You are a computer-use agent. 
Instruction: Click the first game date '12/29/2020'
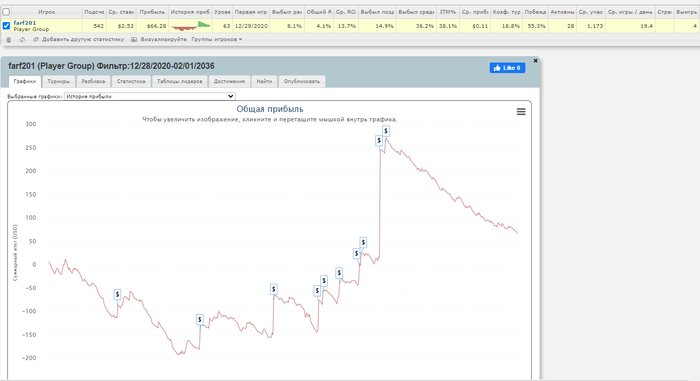click(251, 26)
